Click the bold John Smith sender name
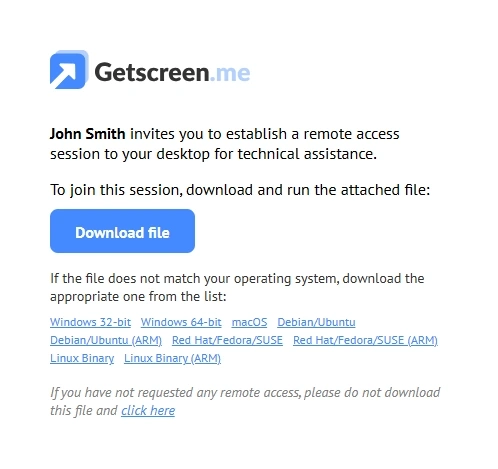 [88, 134]
